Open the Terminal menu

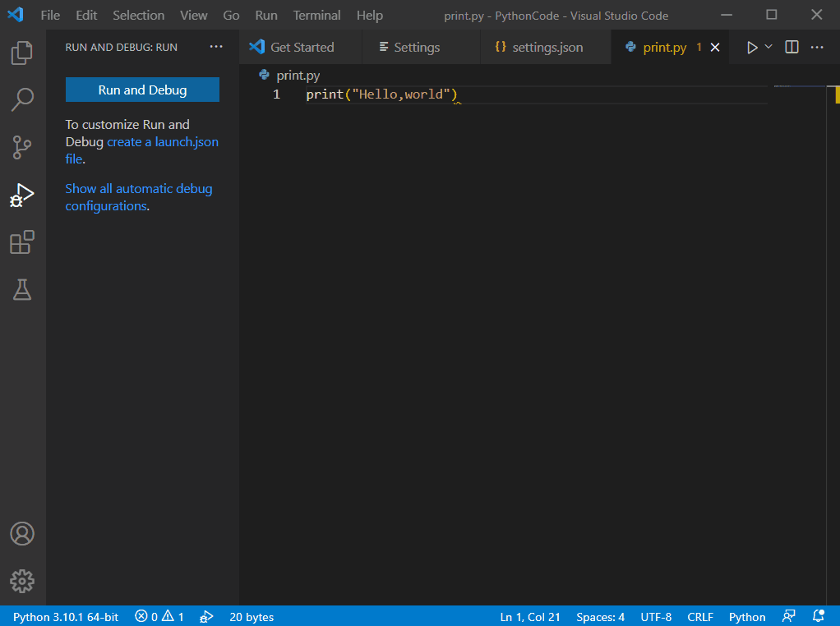tap(316, 15)
